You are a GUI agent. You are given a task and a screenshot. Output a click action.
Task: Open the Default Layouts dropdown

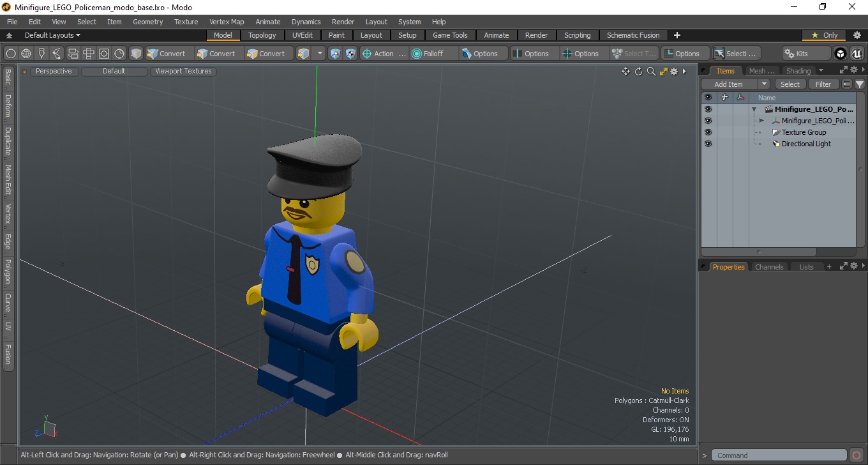(x=52, y=35)
